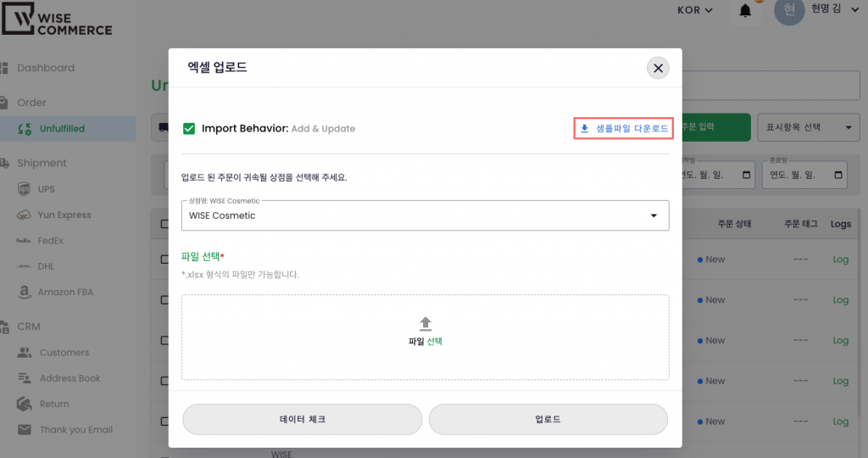Click the Return icon in sidebar

pyautogui.click(x=25, y=404)
